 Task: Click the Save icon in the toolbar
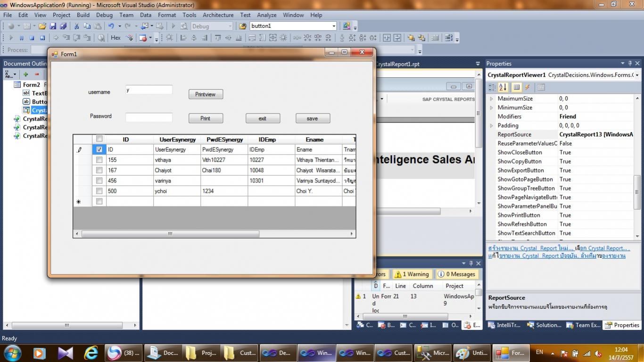[53, 26]
